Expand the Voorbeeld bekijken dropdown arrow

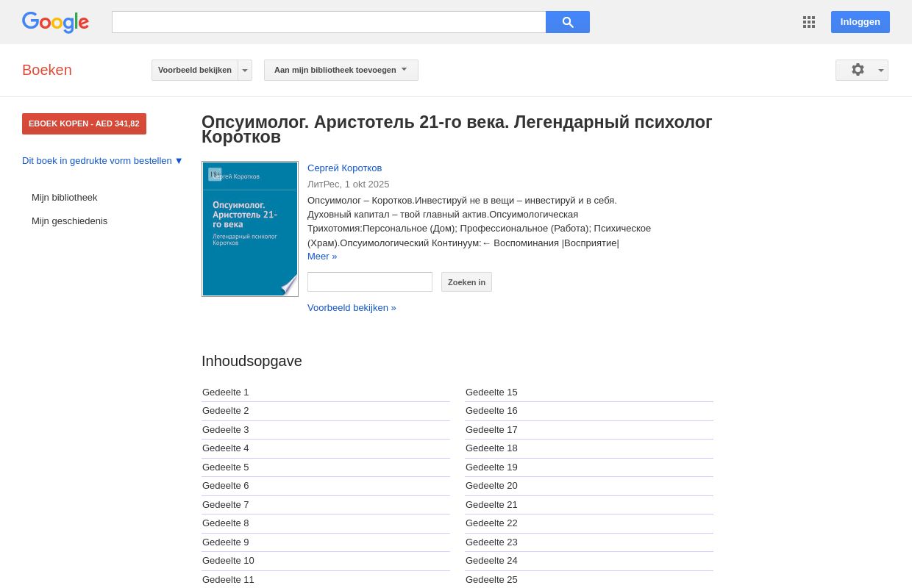pyautogui.click(x=244, y=70)
